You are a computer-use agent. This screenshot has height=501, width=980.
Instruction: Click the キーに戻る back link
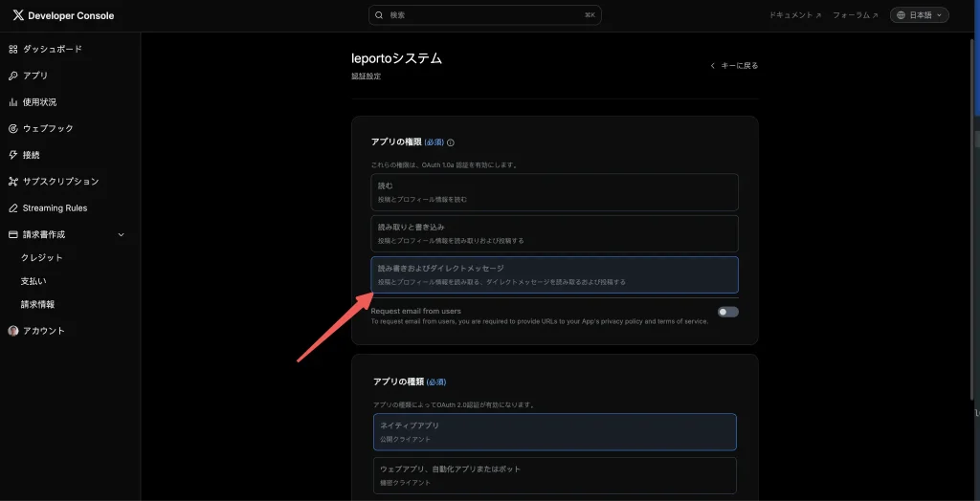(734, 66)
